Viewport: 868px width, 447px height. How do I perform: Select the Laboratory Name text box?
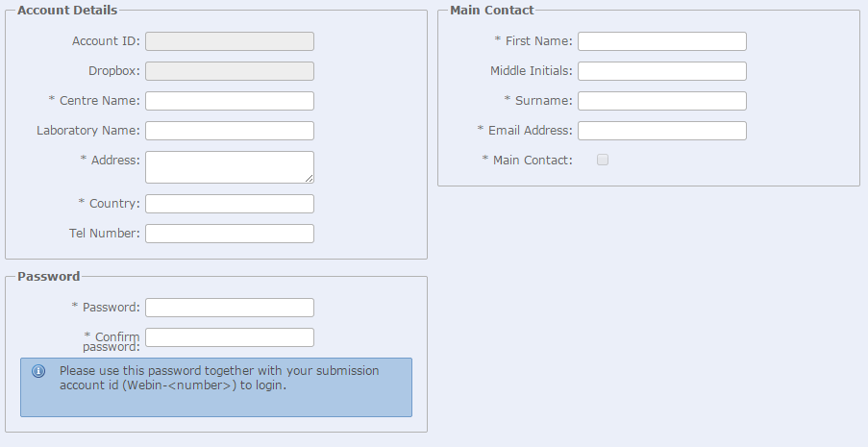[230, 131]
